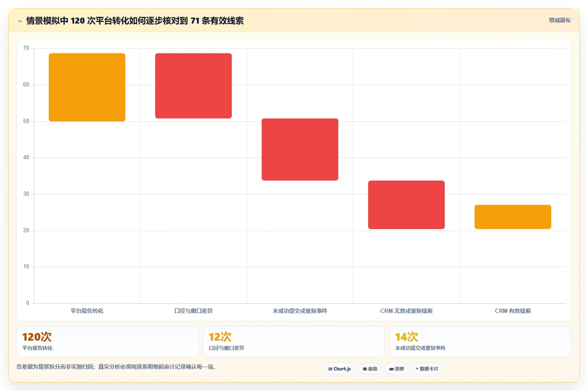
Task: Click the chart title about 120 次平台转化
Action: click(x=135, y=21)
